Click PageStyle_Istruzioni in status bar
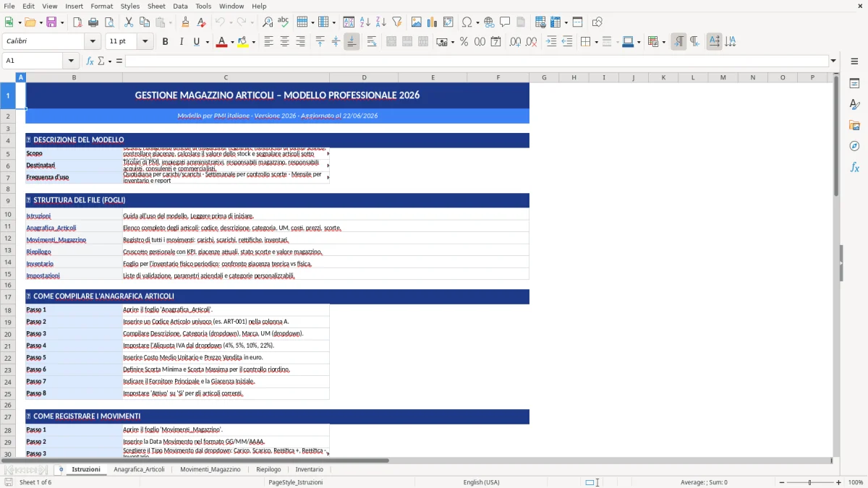868x488 pixels. (296, 482)
